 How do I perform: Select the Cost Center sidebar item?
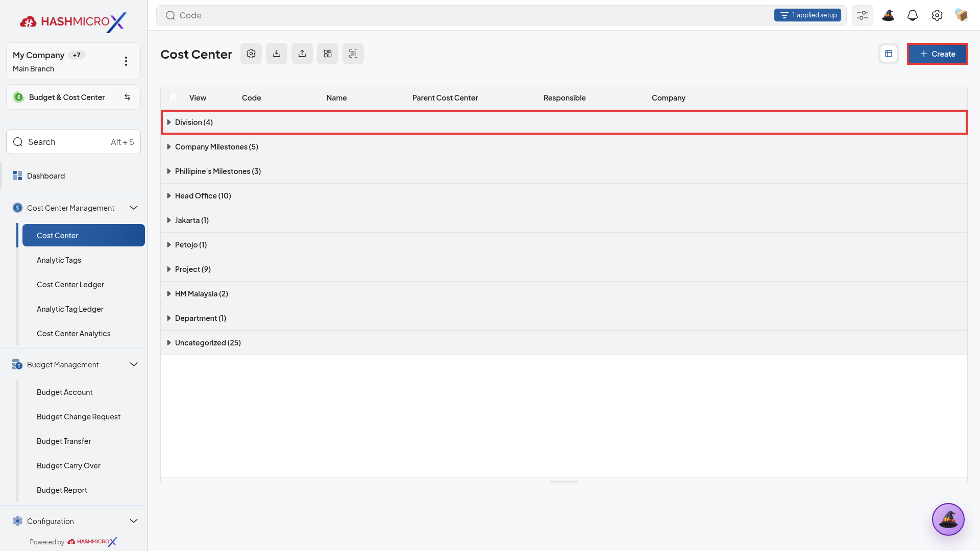(x=84, y=235)
